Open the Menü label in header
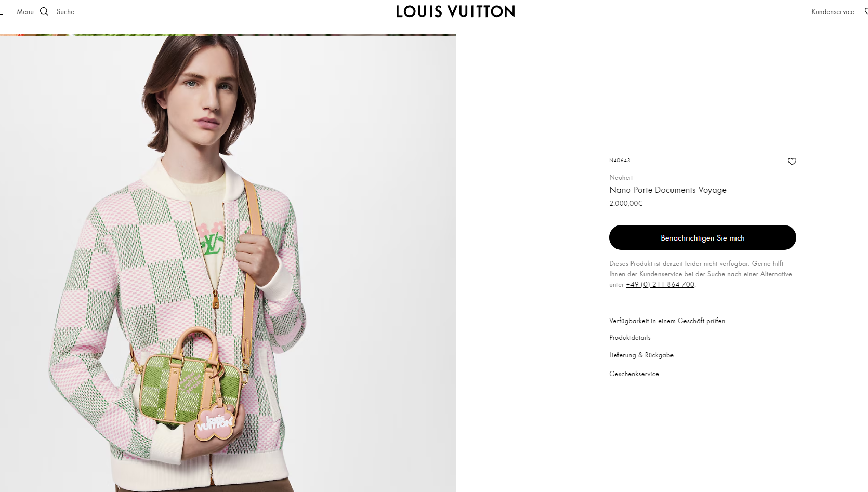The image size is (868, 492). click(x=25, y=11)
